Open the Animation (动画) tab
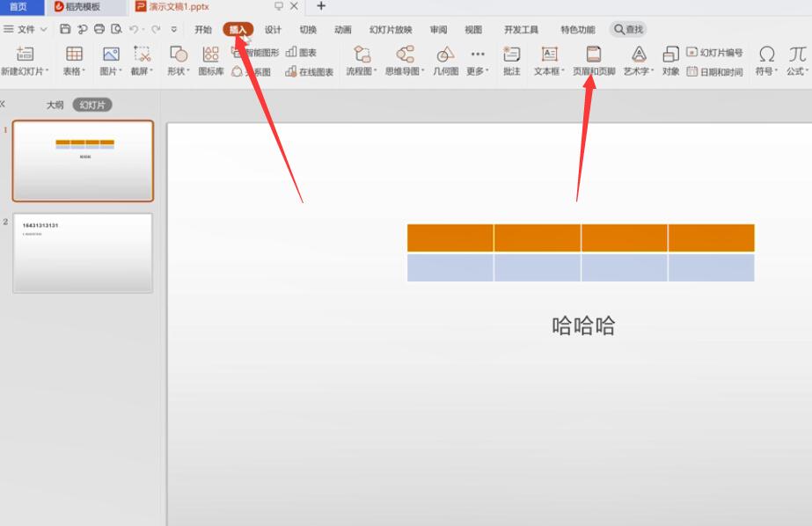This screenshot has width=812, height=526. pos(343,30)
